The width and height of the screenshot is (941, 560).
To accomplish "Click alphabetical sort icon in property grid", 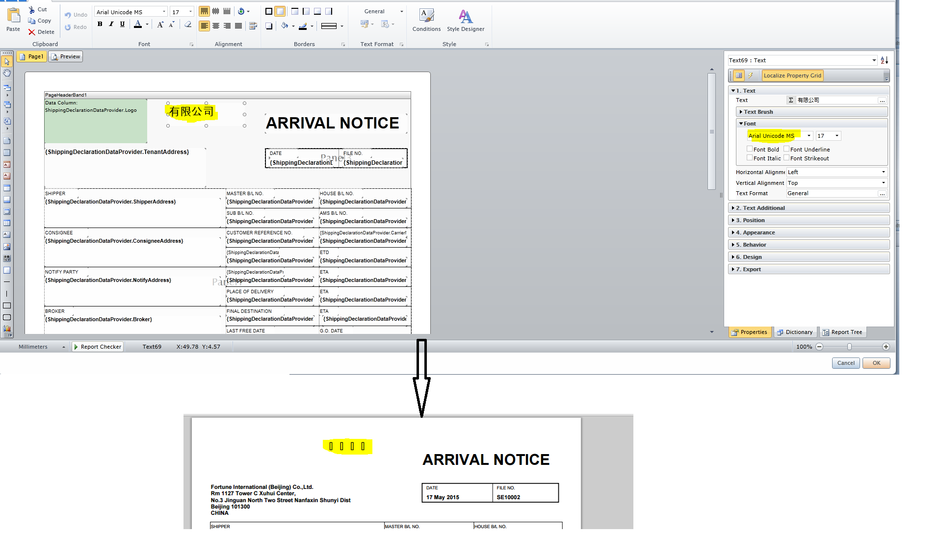I will tap(885, 60).
